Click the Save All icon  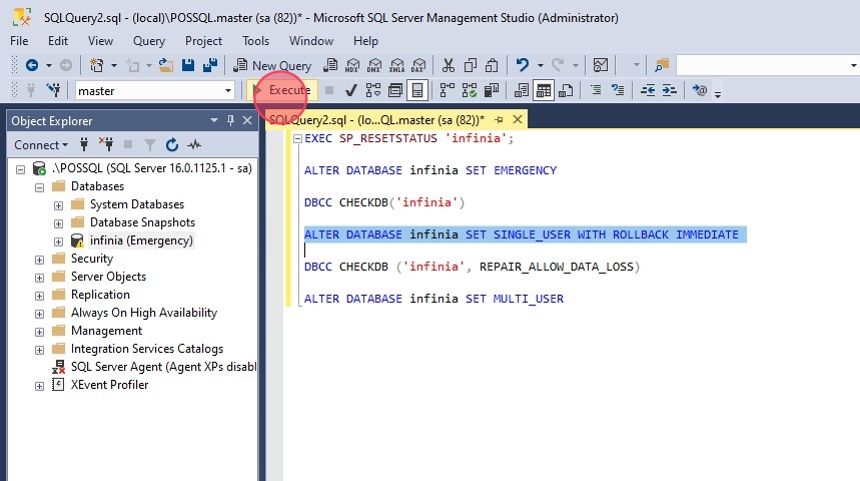[x=210, y=65]
